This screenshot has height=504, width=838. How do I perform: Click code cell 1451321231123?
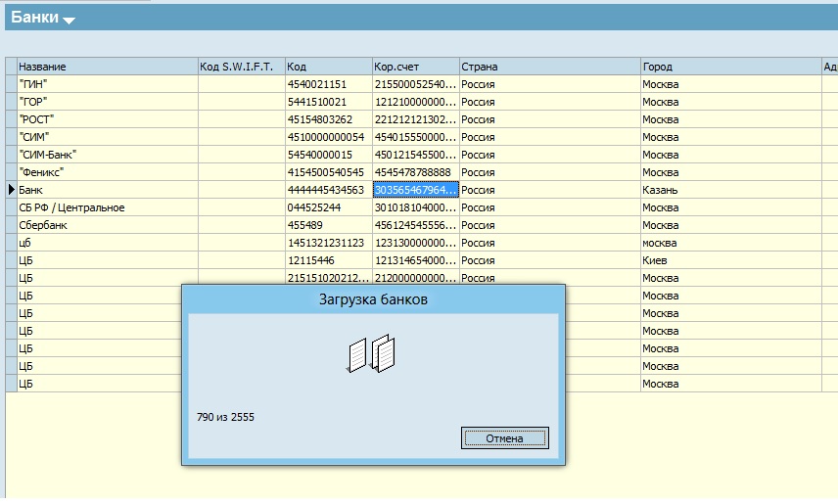coord(329,243)
